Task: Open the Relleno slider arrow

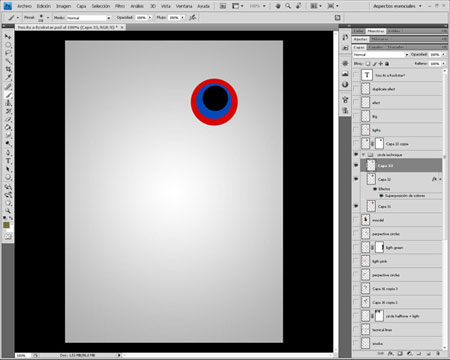Action: pyautogui.click(x=444, y=63)
